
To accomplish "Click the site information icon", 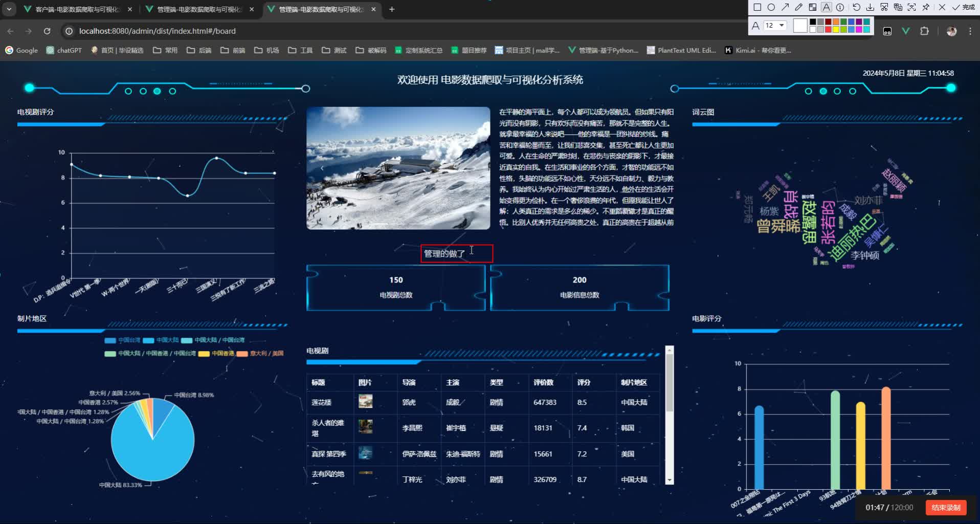I will pos(69,31).
